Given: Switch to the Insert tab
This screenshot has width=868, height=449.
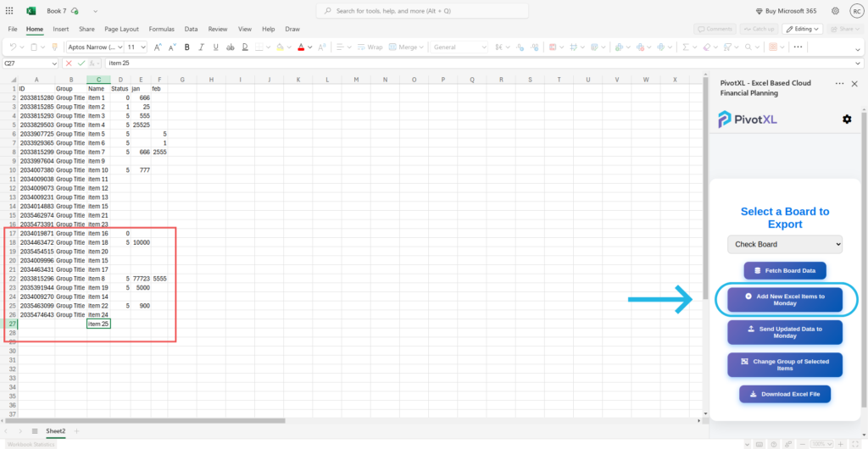Looking at the screenshot, I should coord(61,29).
